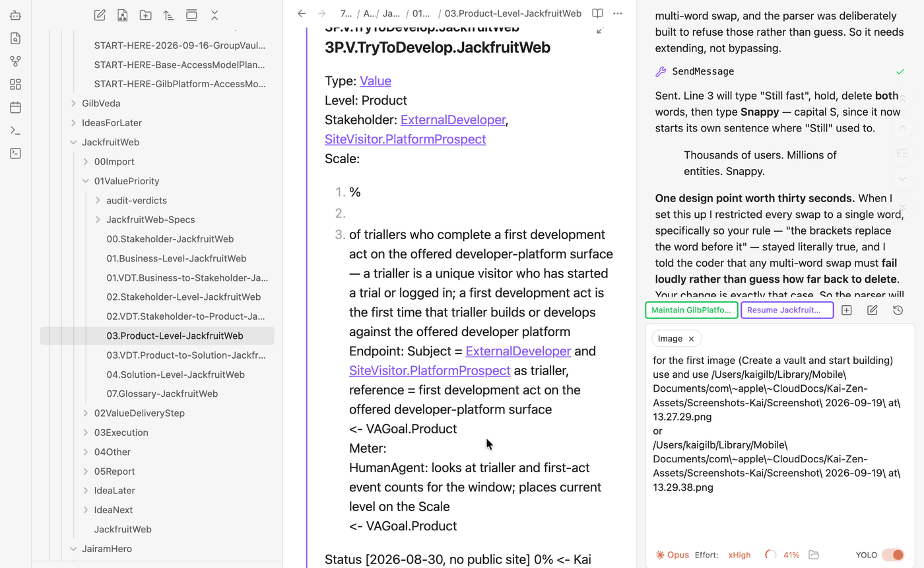Image resolution: width=924 pixels, height=568 pixels.
Task: Create a new note from file explorer toolbar
Action: point(100,15)
